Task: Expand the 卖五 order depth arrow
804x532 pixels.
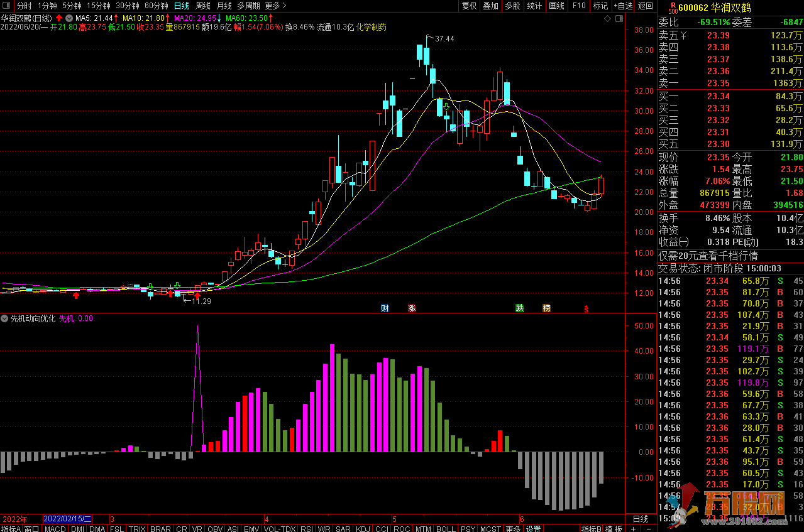Action: [x=684, y=36]
